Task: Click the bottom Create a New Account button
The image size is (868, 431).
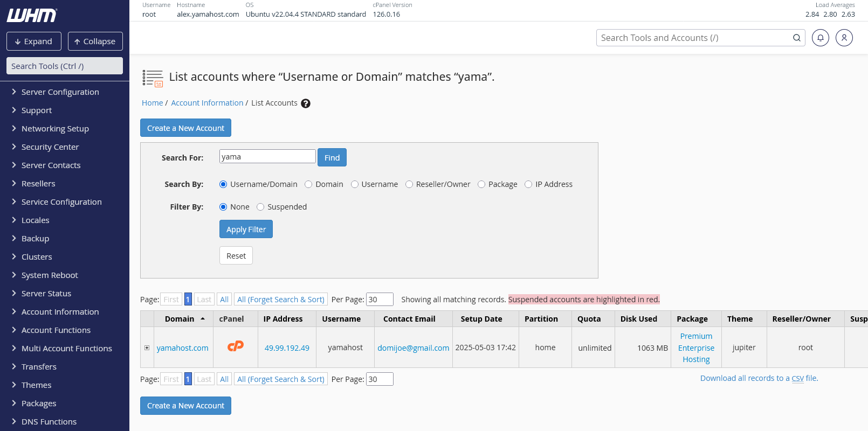Action: 185,406
